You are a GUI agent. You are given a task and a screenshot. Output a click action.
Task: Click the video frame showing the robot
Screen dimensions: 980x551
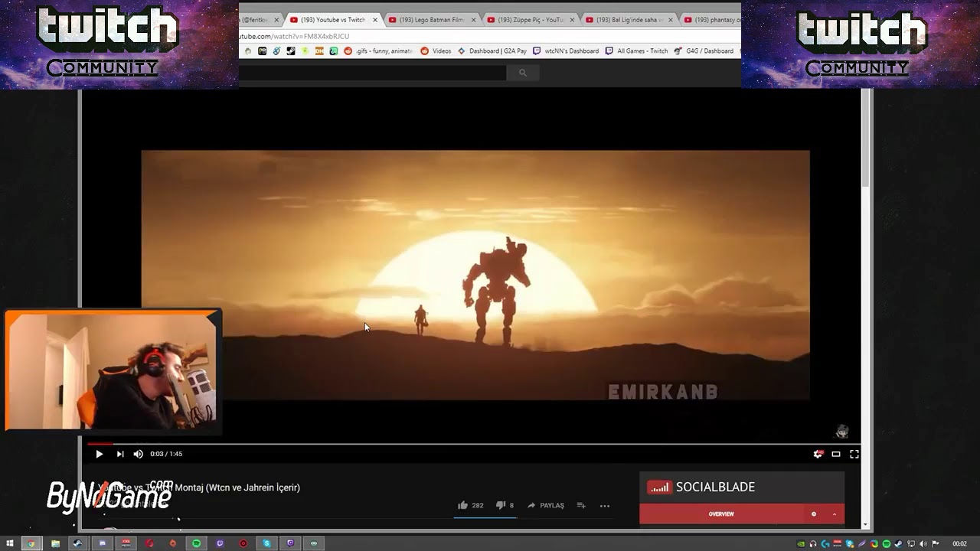475,275
